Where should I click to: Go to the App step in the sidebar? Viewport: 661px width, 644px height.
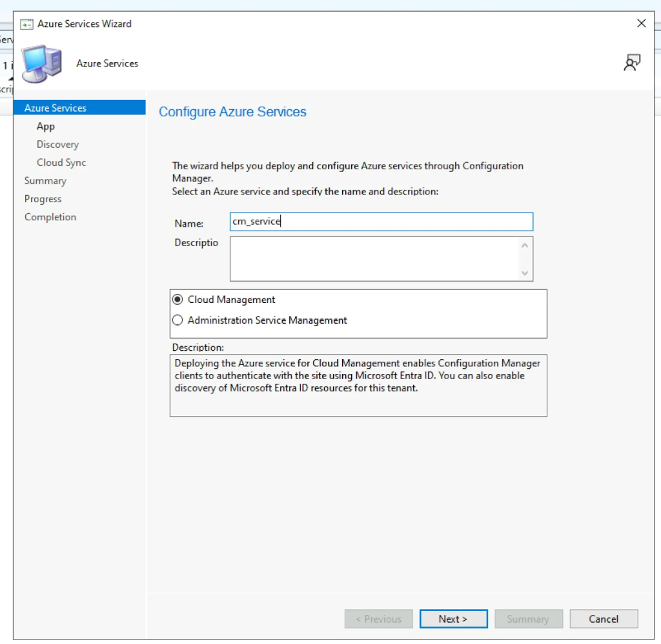coord(46,127)
